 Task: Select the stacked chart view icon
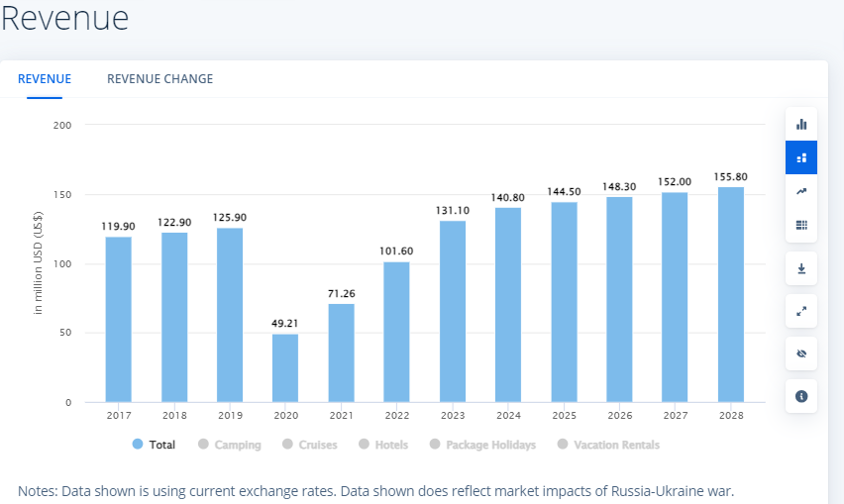click(x=801, y=157)
